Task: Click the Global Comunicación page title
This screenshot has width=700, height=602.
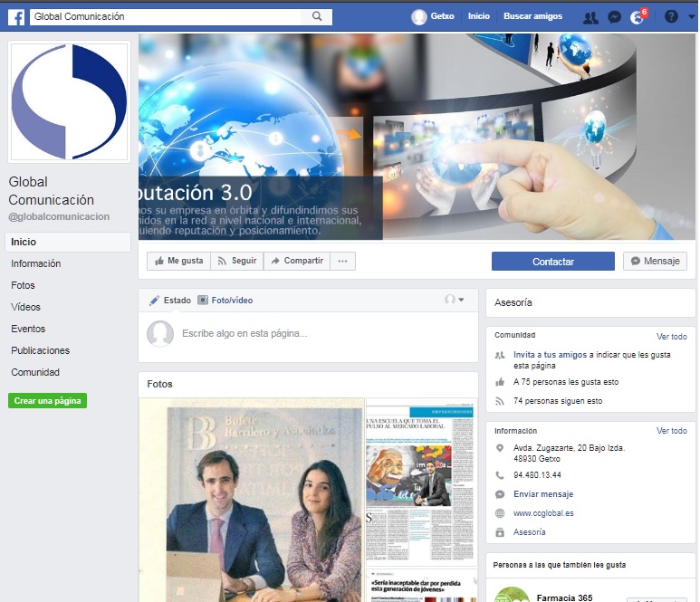Action: click(51, 191)
